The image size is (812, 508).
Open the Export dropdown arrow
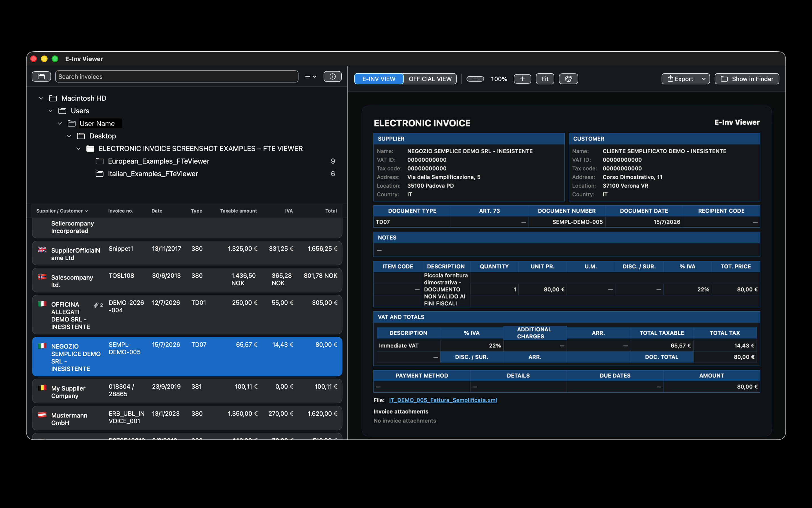click(704, 79)
